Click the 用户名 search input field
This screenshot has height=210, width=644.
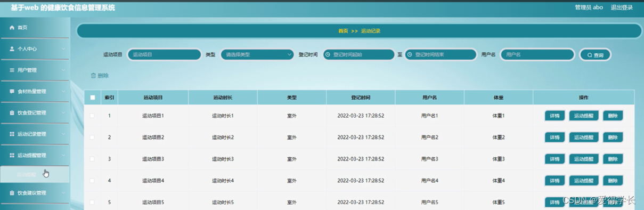(537, 54)
